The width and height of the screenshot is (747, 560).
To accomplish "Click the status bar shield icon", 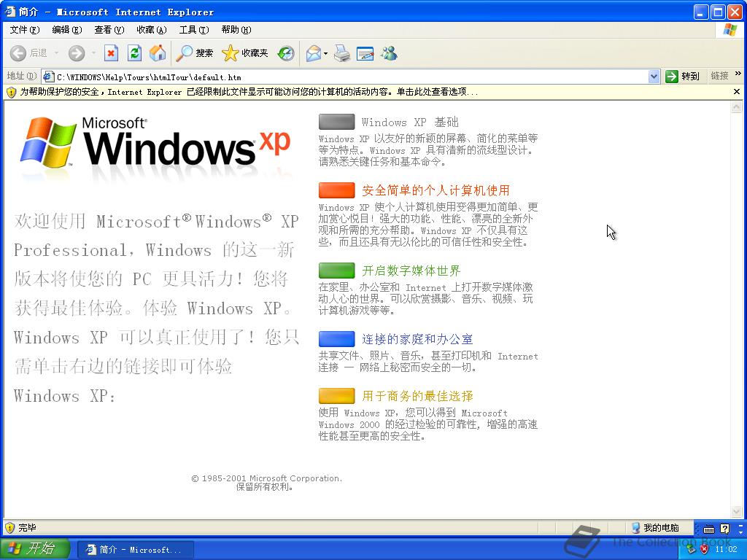I will click(x=10, y=527).
